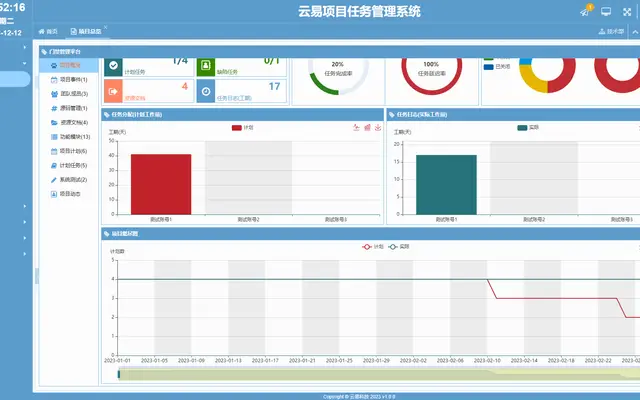Open 项目事件(1) in the sidebar
This screenshot has height=400, width=640.
click(69, 80)
